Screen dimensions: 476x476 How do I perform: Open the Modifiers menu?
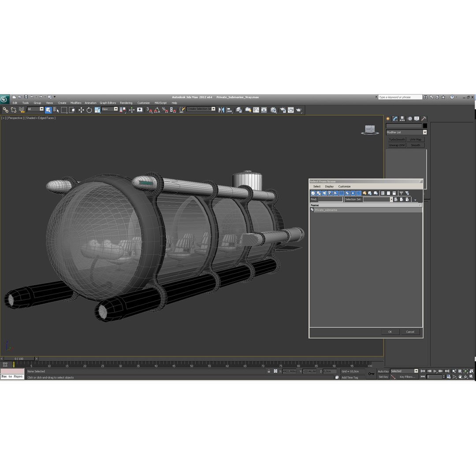(76, 103)
